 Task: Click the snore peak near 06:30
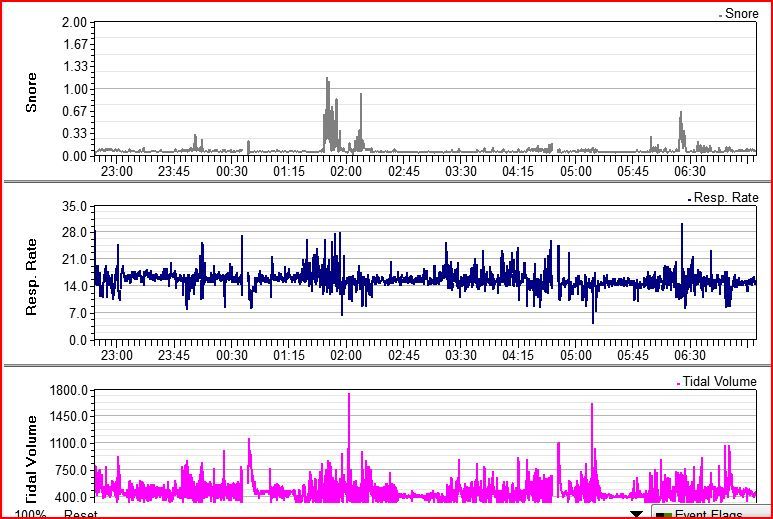click(681, 114)
